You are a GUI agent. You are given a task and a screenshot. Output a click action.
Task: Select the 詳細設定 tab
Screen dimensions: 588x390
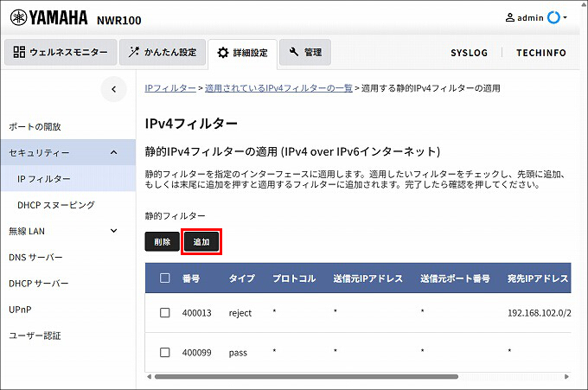click(x=243, y=53)
